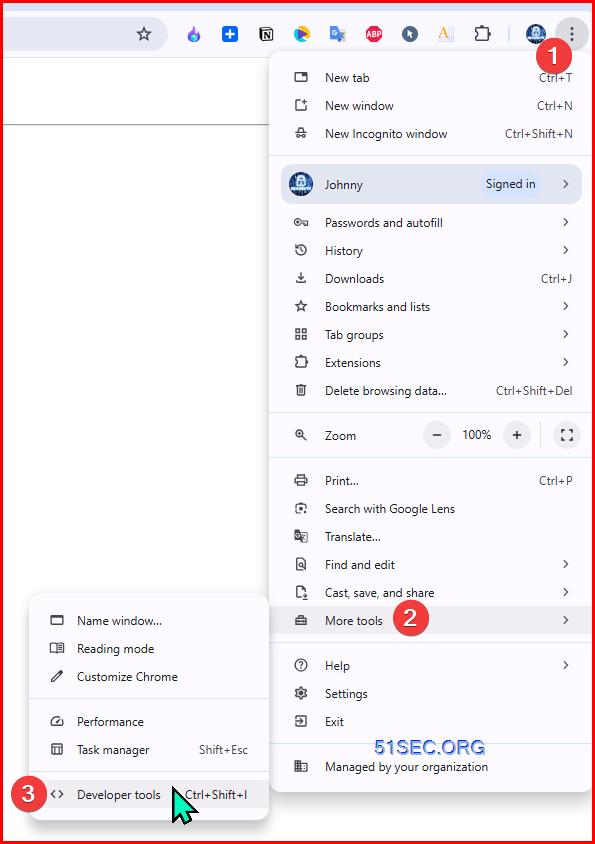This screenshot has height=844, width=595.
Task: Bookmark this page with the star icon
Action: [x=144, y=34]
